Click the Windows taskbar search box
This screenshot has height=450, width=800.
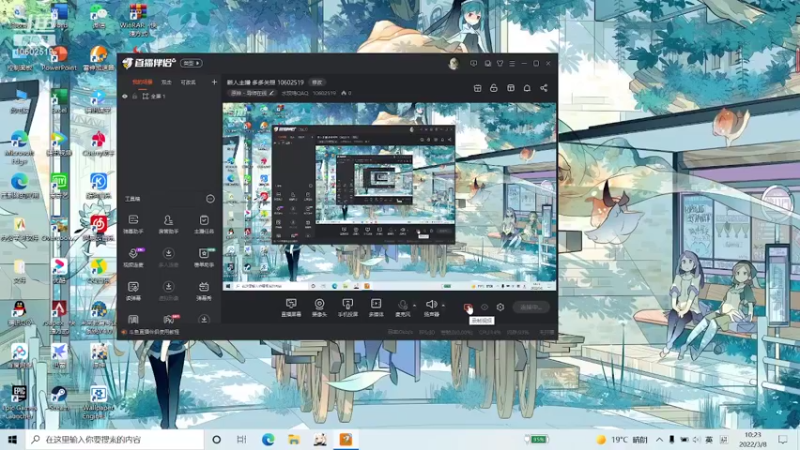tap(115, 439)
